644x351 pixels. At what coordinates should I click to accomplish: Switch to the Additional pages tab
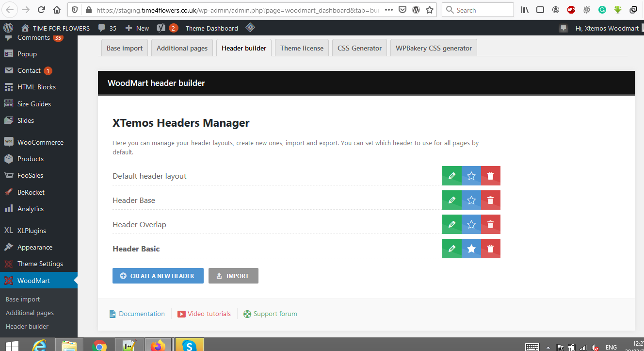pos(182,48)
